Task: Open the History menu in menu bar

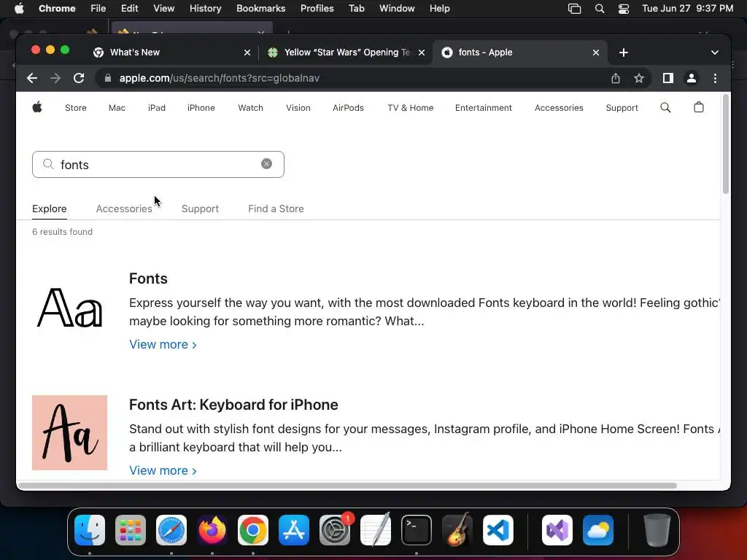Action: 205,9
